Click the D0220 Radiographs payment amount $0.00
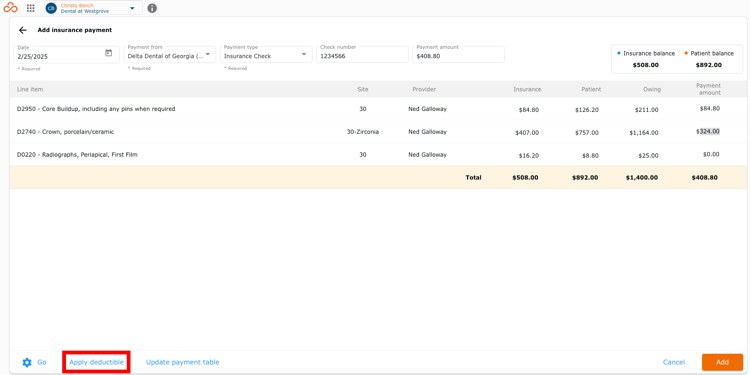Image resolution: width=750 pixels, height=375 pixels. (x=711, y=154)
